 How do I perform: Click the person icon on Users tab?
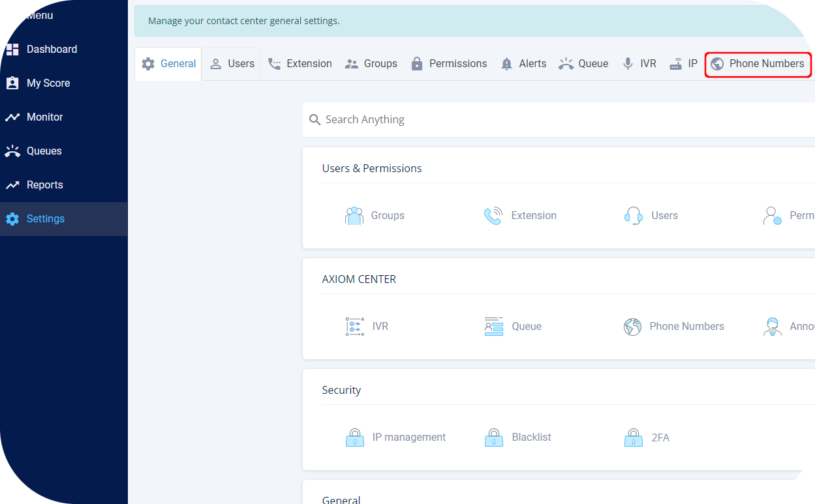coord(216,64)
